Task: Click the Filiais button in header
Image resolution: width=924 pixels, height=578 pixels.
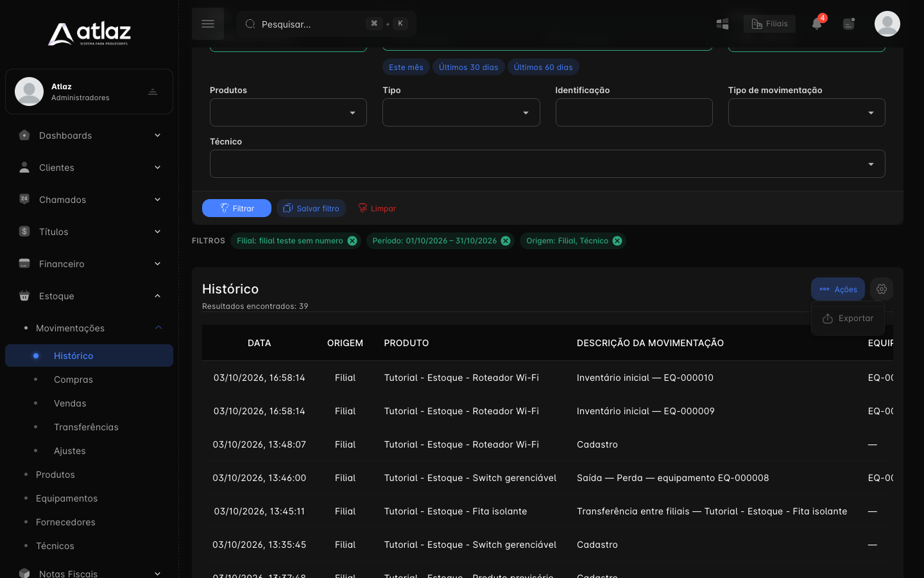Action: pyautogui.click(x=769, y=24)
